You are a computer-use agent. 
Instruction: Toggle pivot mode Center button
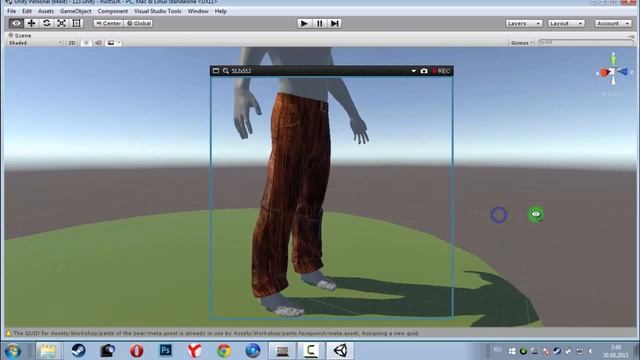click(x=108, y=23)
